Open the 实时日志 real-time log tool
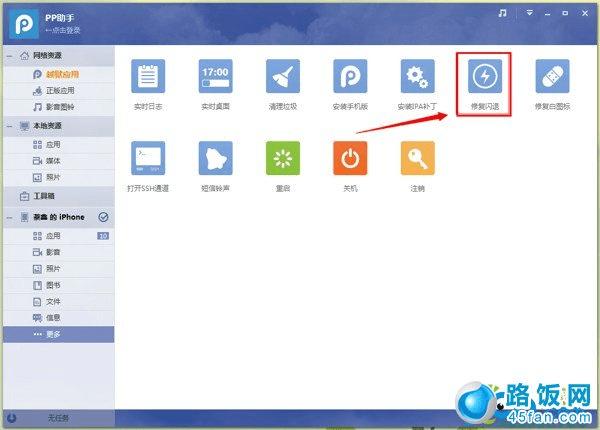The image size is (600, 430). click(148, 76)
